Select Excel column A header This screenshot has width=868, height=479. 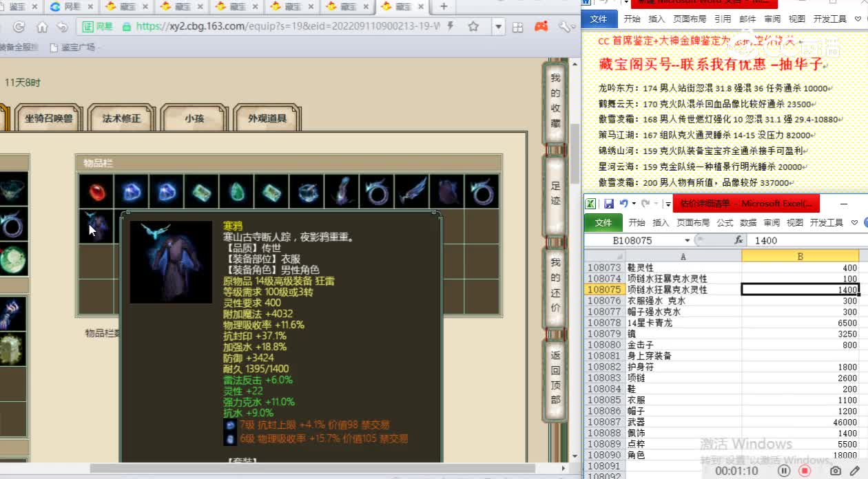click(683, 256)
